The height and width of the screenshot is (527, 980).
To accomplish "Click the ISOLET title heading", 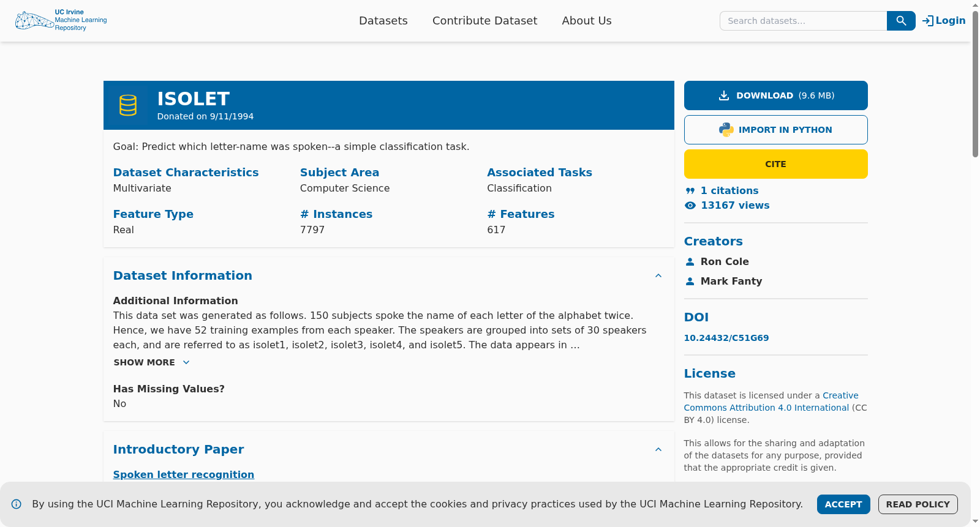I will (x=194, y=99).
